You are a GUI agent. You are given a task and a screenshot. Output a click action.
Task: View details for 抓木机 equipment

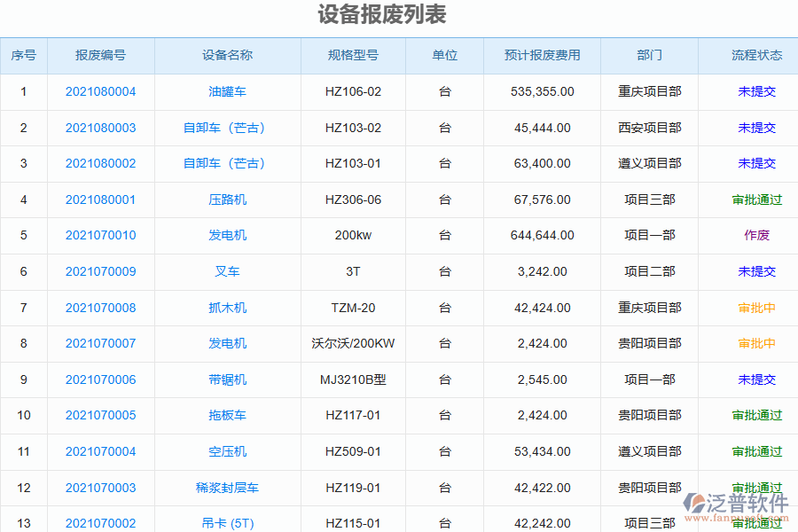point(227,308)
